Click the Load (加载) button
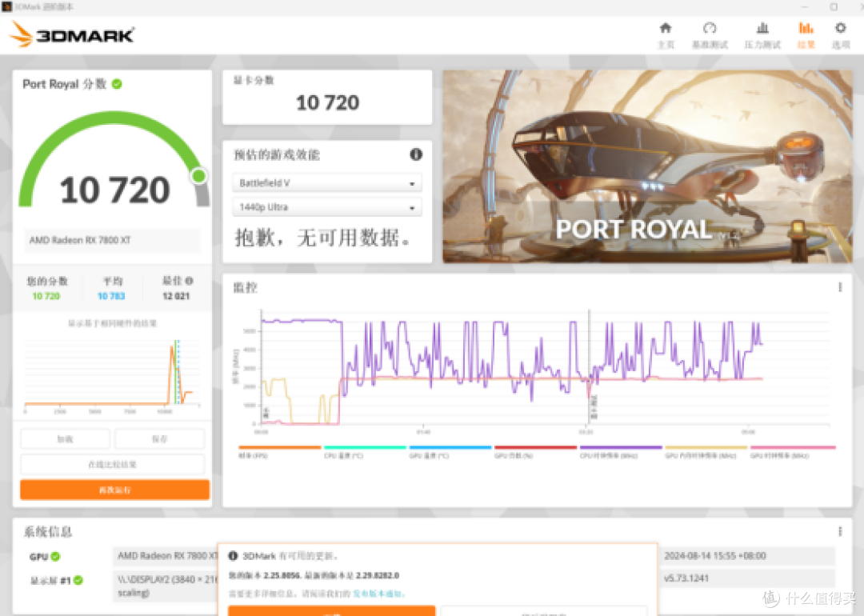The width and height of the screenshot is (864, 616). point(65,439)
